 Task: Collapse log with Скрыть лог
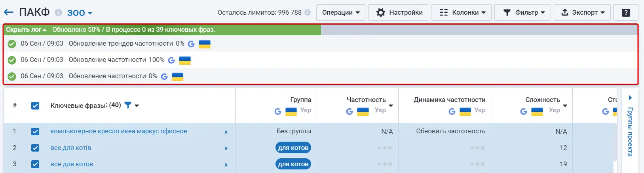pos(26,30)
